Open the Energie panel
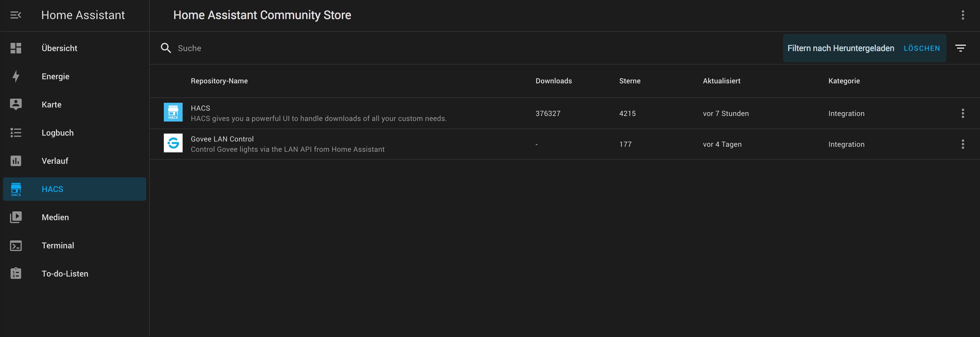The height and width of the screenshot is (337, 980). tap(55, 76)
